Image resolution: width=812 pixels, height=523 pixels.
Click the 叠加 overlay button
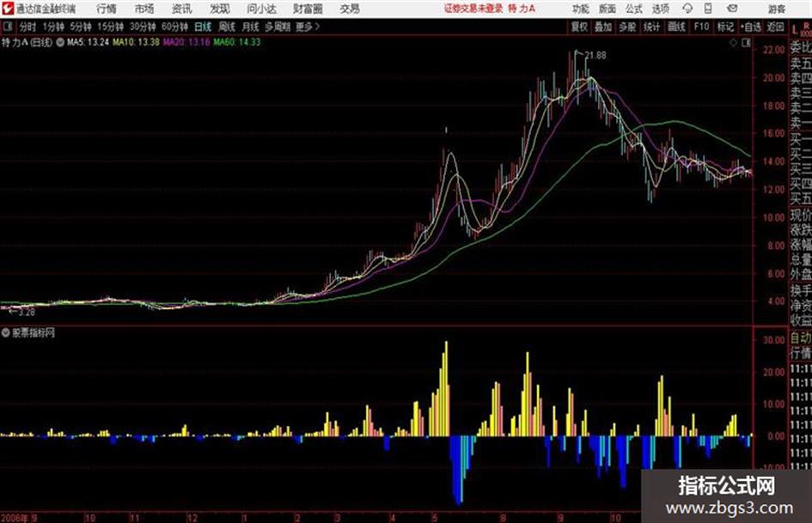click(x=603, y=27)
